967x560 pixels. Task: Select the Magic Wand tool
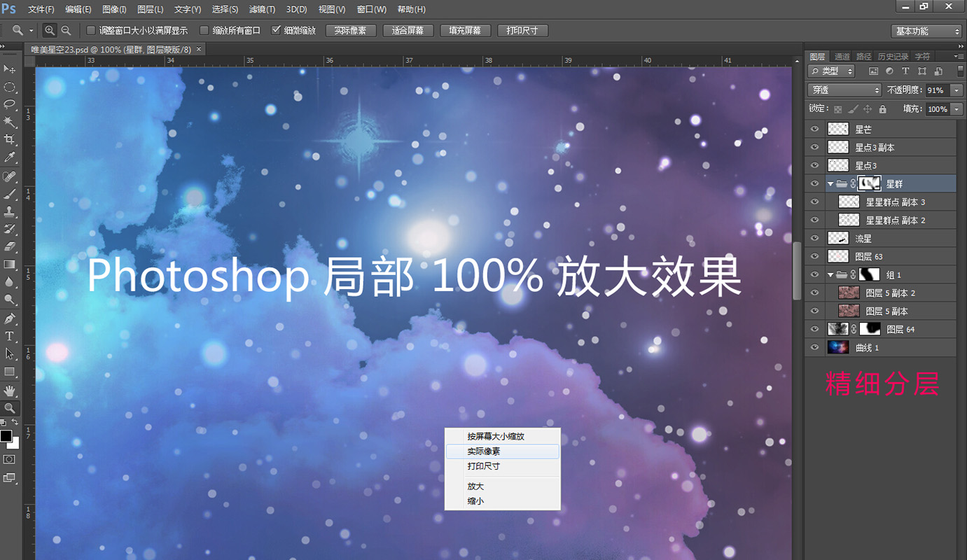10,122
